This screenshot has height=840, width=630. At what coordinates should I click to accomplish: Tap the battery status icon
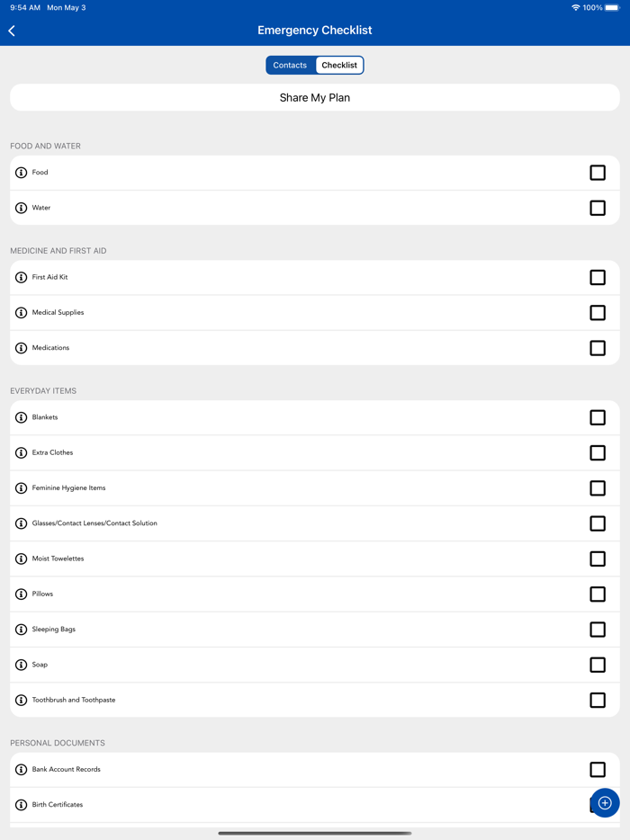(612, 7)
